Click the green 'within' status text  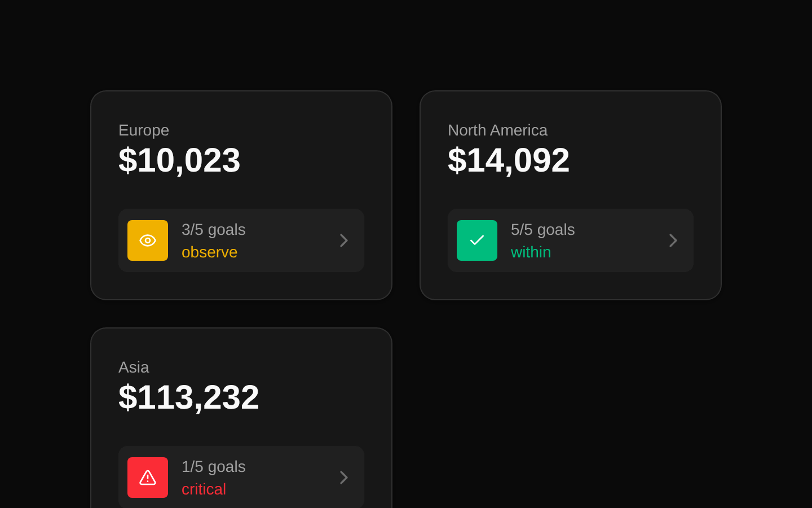pos(531,252)
